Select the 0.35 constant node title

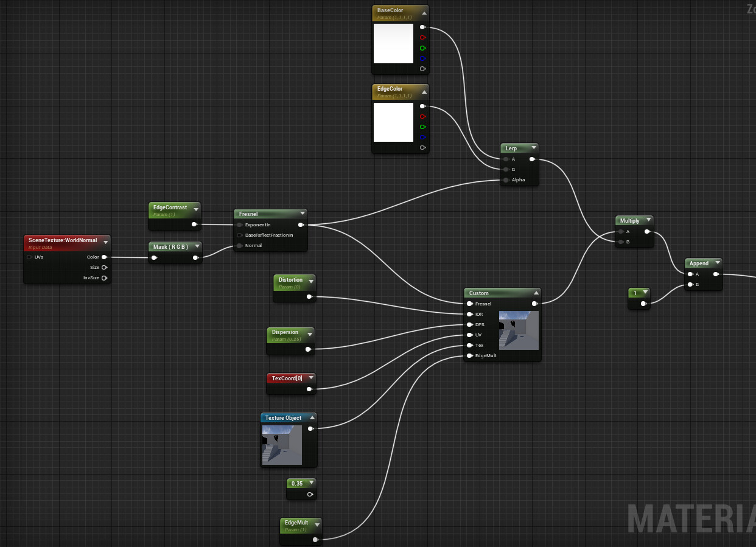click(x=297, y=484)
